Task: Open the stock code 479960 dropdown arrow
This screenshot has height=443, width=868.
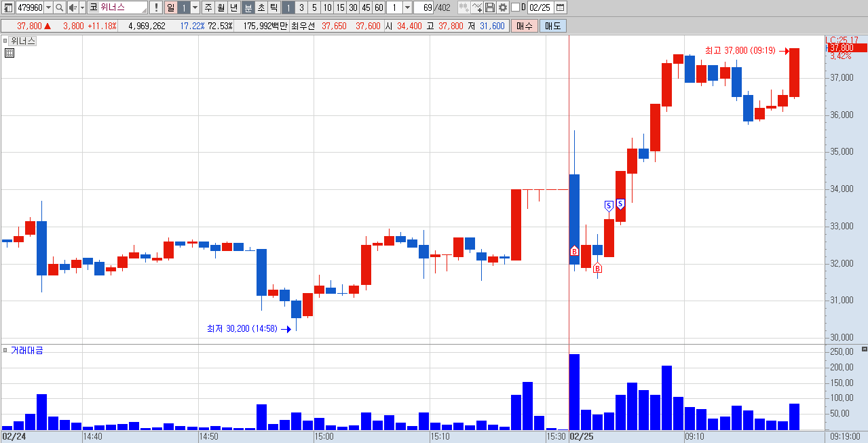Action: pos(48,7)
